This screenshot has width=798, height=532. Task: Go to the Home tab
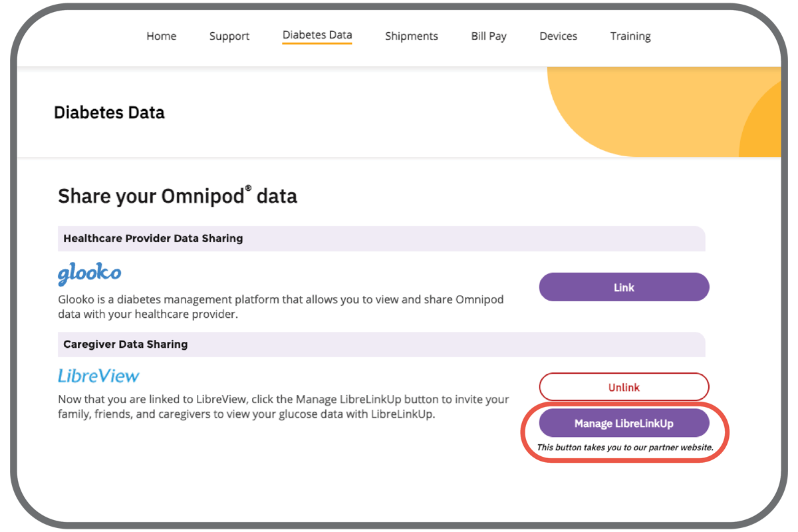pyautogui.click(x=162, y=37)
